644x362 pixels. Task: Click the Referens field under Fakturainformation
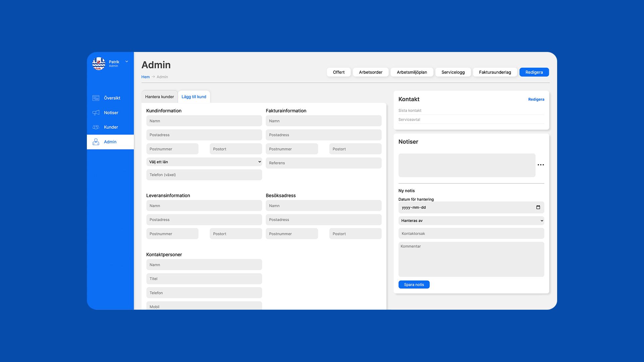click(x=323, y=163)
